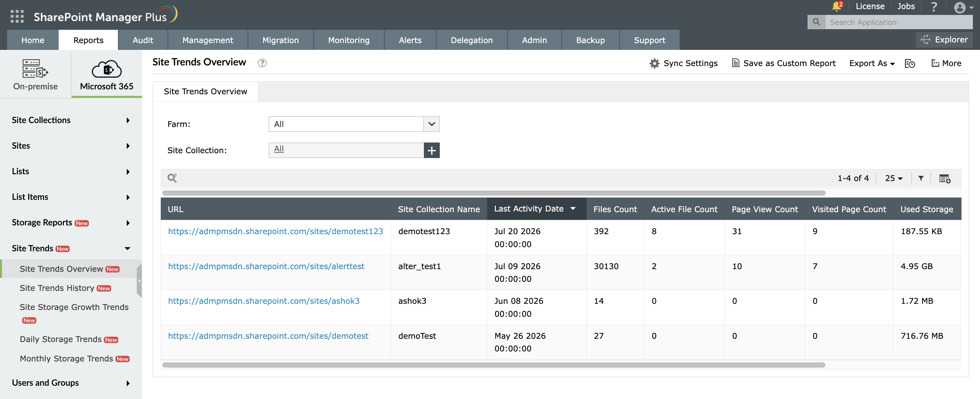Open the Jobs link
980x399 pixels.
tap(906, 6)
